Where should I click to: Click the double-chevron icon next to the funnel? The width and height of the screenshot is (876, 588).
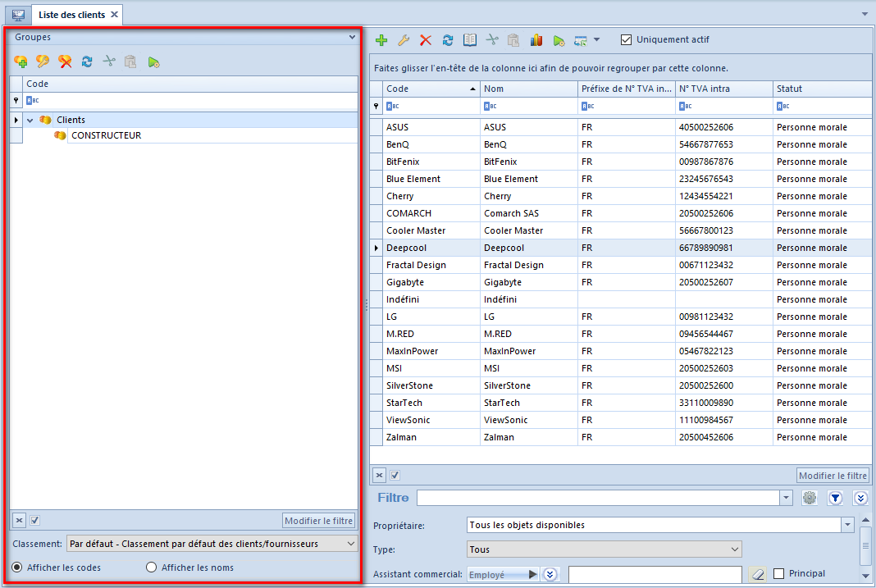(x=860, y=498)
